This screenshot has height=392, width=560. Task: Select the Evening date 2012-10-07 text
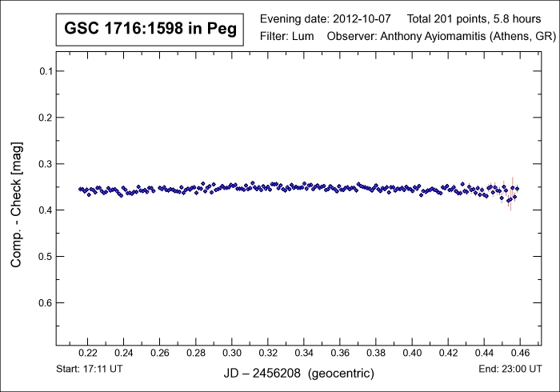point(326,18)
